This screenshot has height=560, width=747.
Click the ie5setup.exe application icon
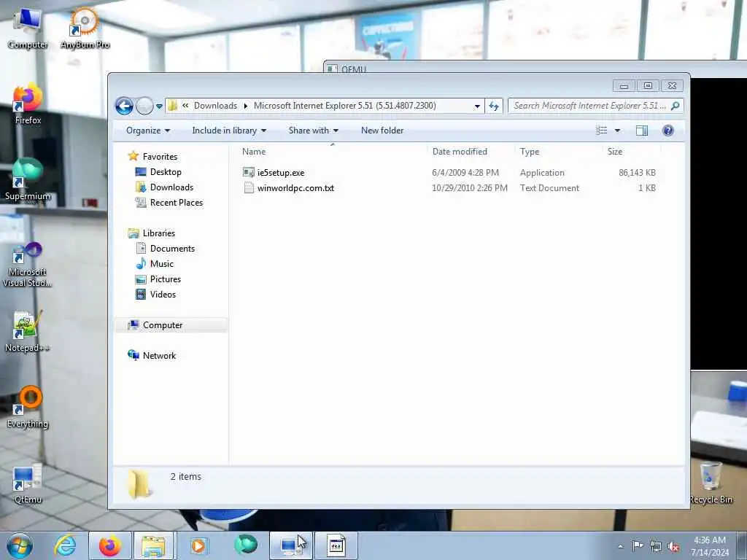[249, 172]
